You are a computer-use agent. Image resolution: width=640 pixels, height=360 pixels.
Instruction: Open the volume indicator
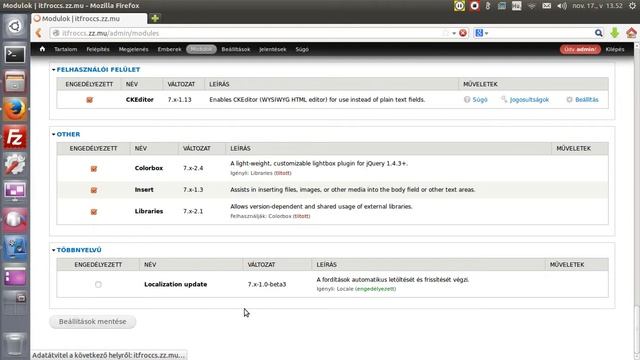click(562, 6)
